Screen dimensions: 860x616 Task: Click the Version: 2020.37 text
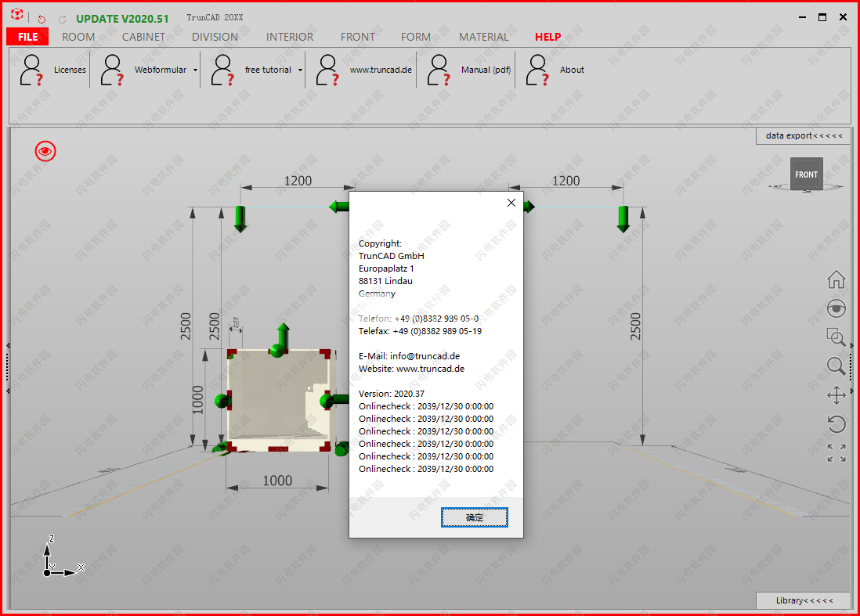392,394
